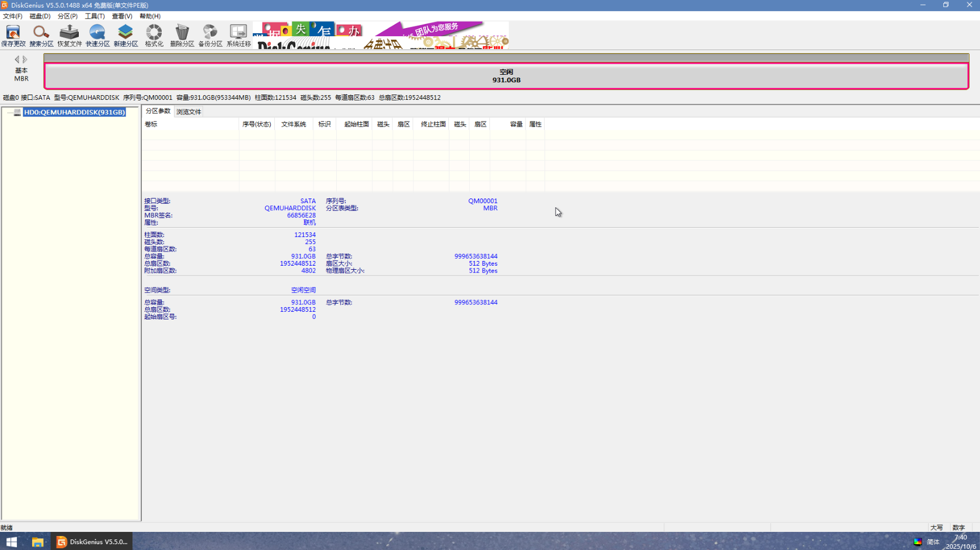
Task: Open File Explorer from the taskbar
Action: pyautogui.click(x=37, y=542)
